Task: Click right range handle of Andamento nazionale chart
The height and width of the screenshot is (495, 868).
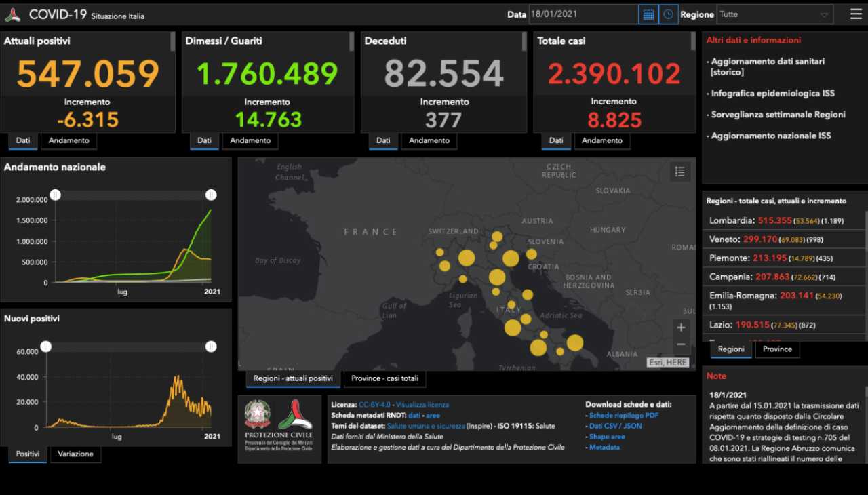Action: tap(211, 195)
